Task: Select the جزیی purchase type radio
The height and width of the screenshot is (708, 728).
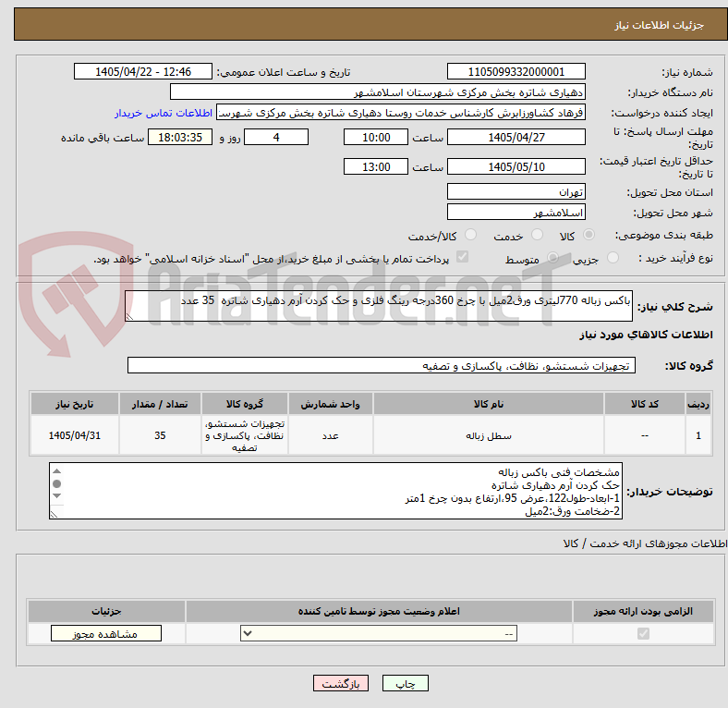Action: tap(613, 258)
